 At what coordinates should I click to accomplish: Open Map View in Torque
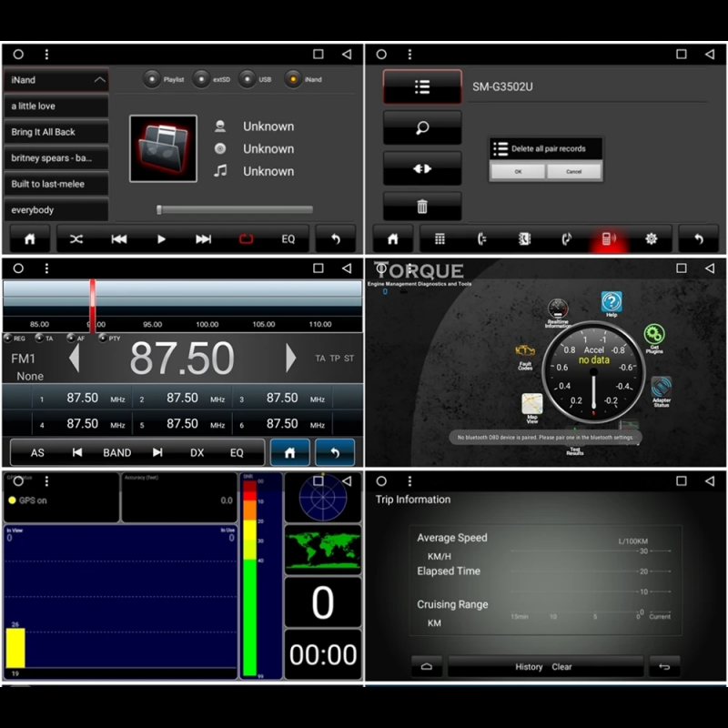pos(532,405)
